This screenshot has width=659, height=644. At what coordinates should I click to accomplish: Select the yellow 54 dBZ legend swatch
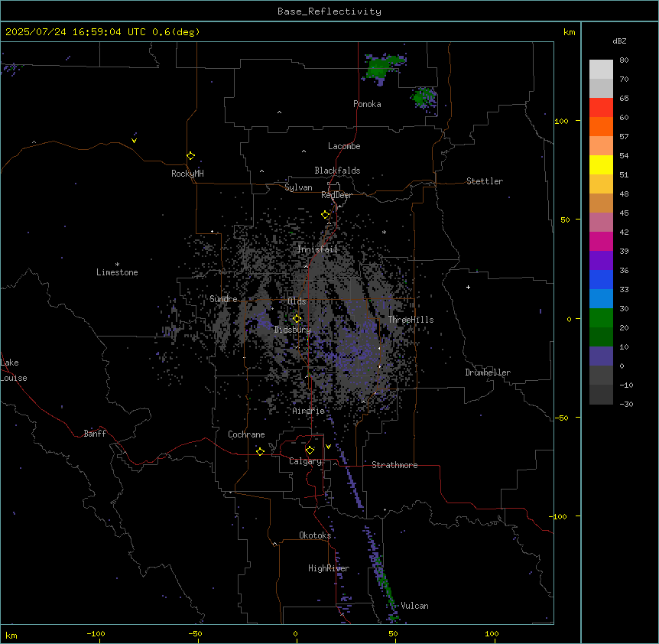point(601,164)
